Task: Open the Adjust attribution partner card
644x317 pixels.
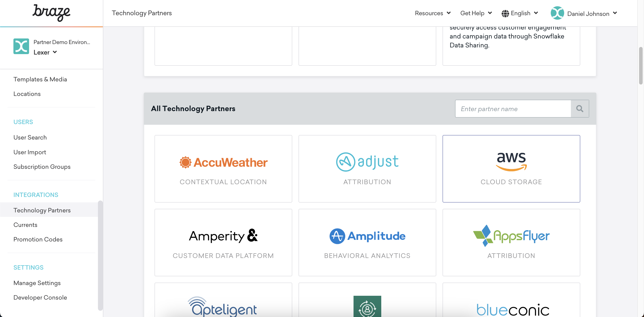Action: [x=367, y=169]
